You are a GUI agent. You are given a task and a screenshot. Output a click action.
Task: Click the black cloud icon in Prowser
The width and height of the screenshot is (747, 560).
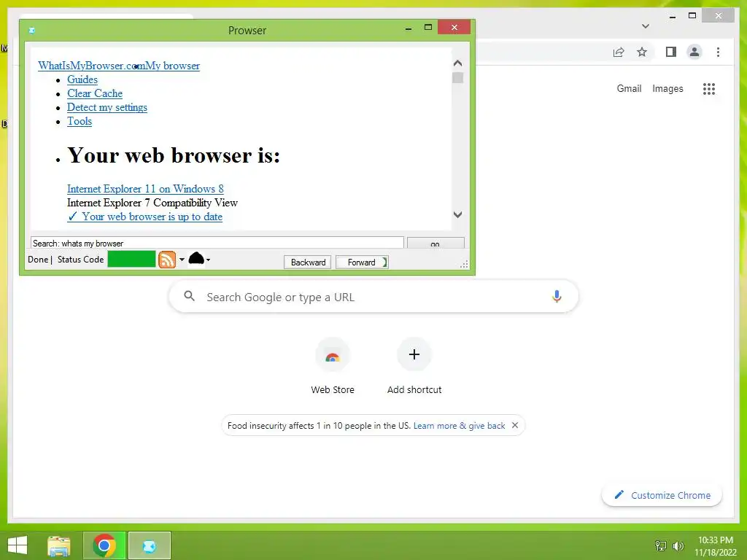pos(196,259)
